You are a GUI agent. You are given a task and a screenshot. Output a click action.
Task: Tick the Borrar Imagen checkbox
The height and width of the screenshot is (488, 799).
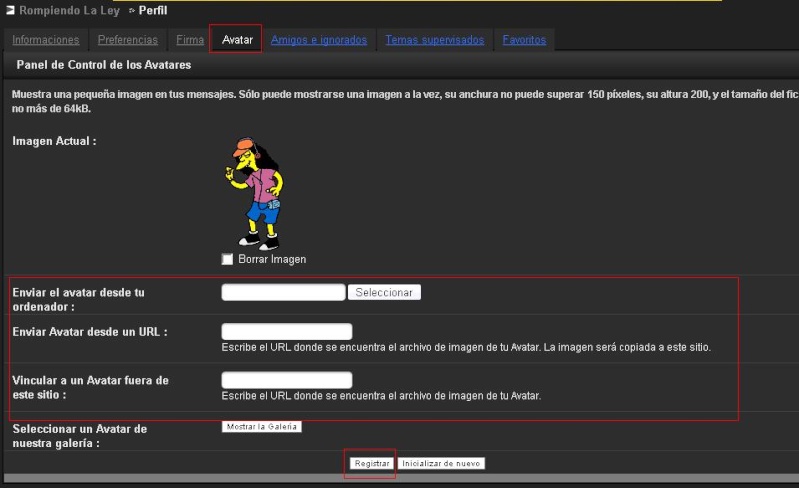(x=227, y=259)
